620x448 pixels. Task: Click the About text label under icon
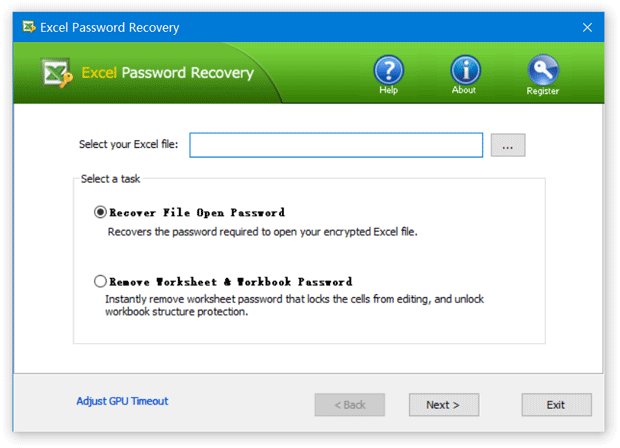pos(464,91)
